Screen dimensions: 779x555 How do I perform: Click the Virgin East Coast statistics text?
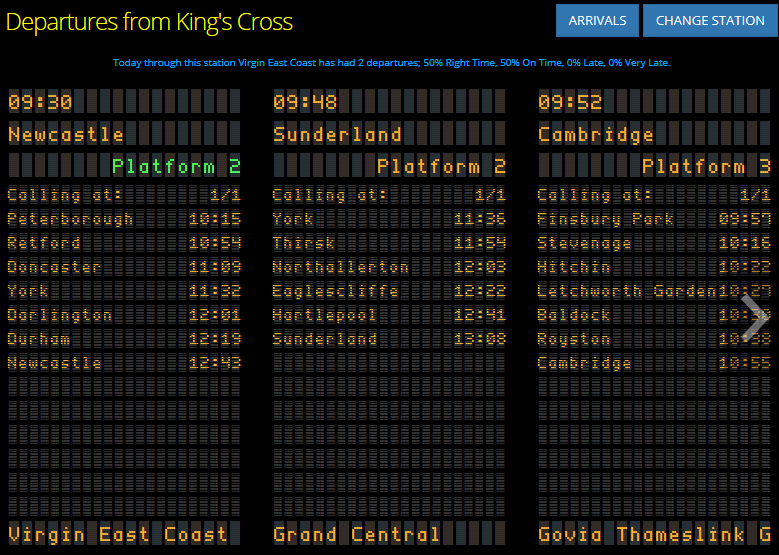tap(392, 63)
